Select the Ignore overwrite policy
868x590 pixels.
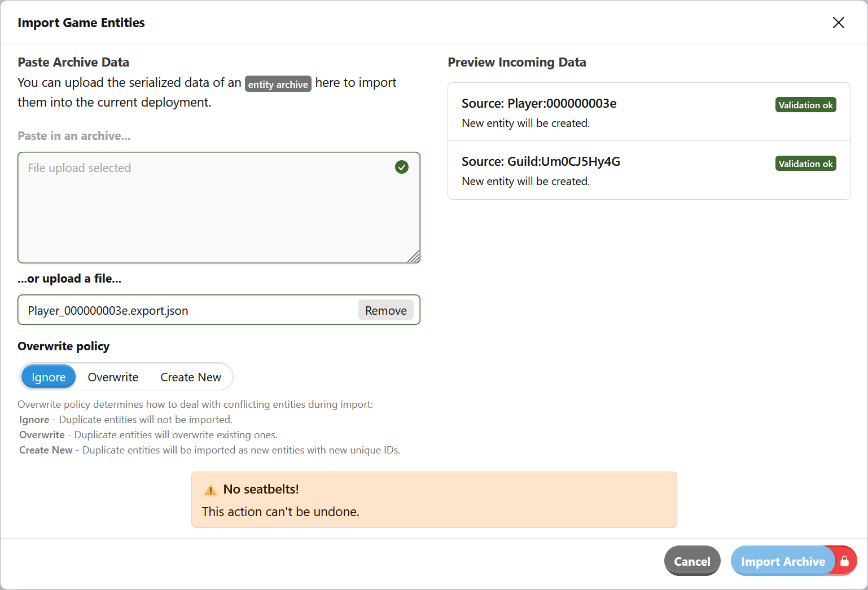point(48,377)
